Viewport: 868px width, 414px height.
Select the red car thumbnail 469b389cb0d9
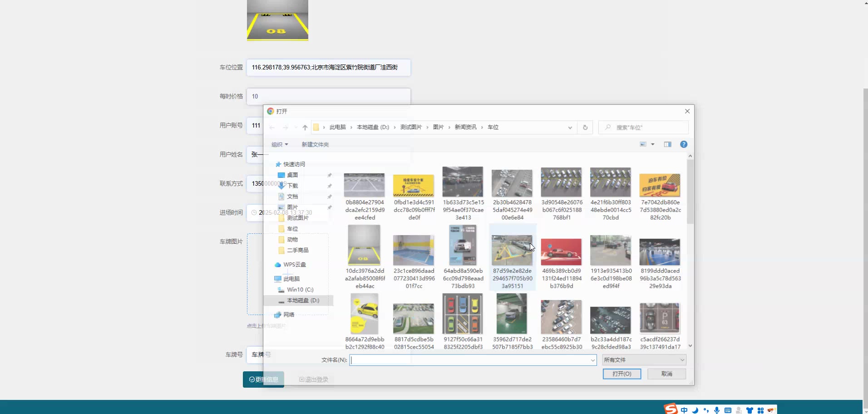(561, 252)
